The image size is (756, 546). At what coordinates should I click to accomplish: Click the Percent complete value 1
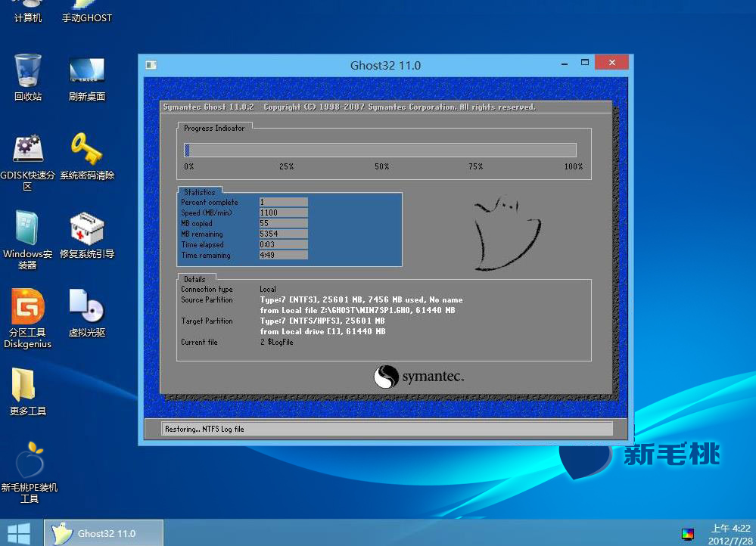click(x=284, y=202)
